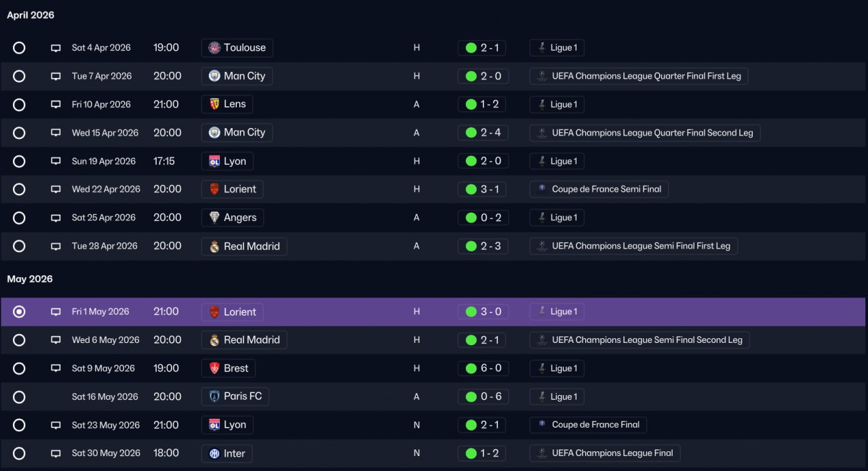The width and height of the screenshot is (868, 471).
Task: Click the Real Madrid crest on 28 Apr
Action: coord(214,246)
